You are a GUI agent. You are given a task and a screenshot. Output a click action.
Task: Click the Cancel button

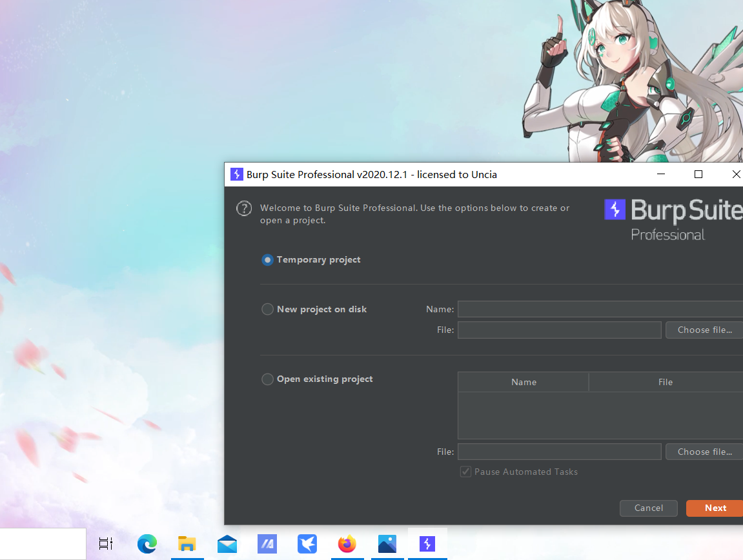click(648, 508)
